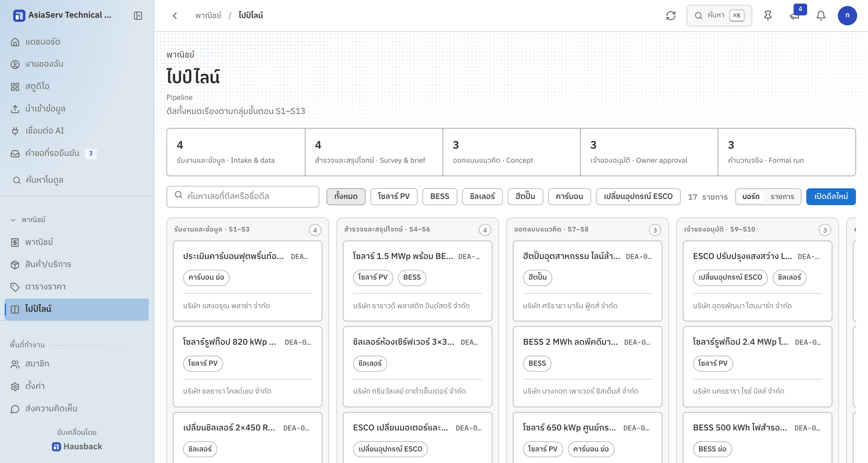Open ตั้งค่า settings
The image size is (868, 463).
click(77, 386)
